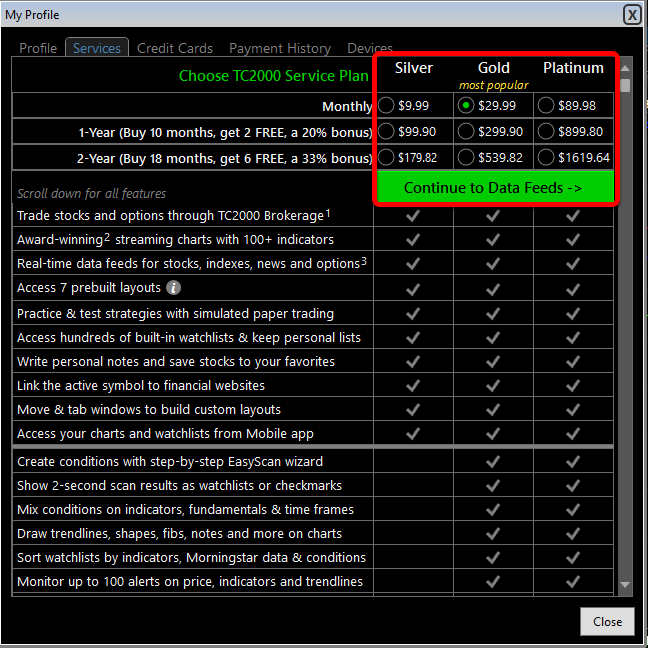648x648 pixels.
Task: Click scrollbar down arrow
Action: click(x=625, y=585)
